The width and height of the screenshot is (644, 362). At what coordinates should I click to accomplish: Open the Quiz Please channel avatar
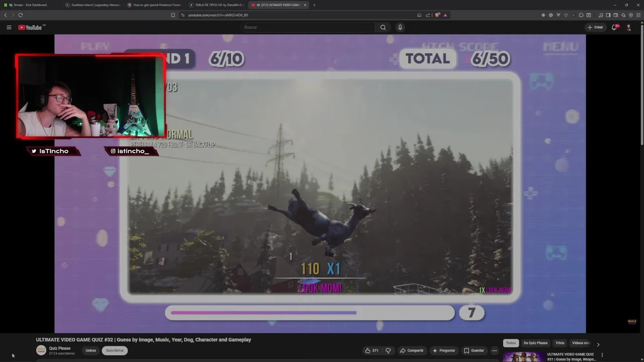click(x=41, y=350)
